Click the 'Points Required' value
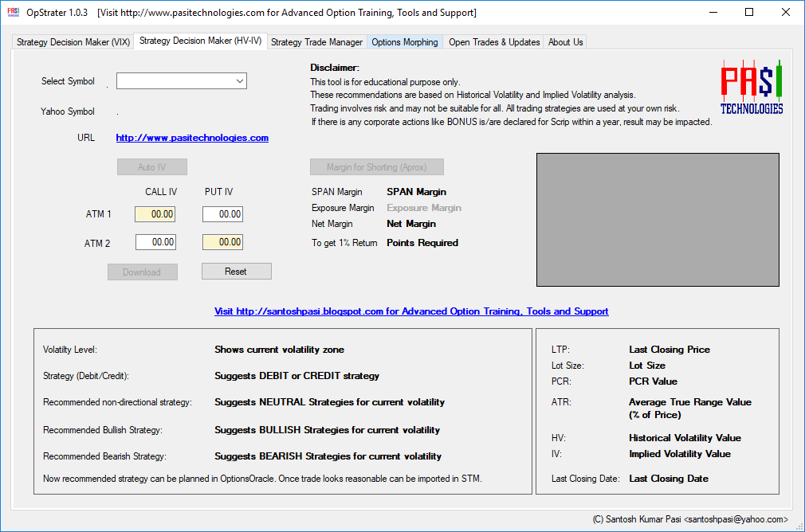This screenshot has width=805, height=532. click(x=422, y=243)
